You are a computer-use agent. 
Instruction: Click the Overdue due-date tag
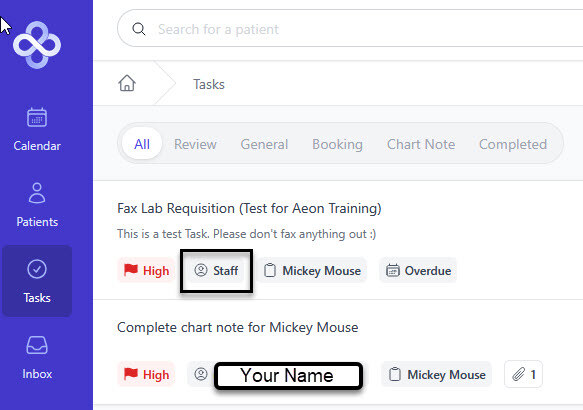[418, 271]
